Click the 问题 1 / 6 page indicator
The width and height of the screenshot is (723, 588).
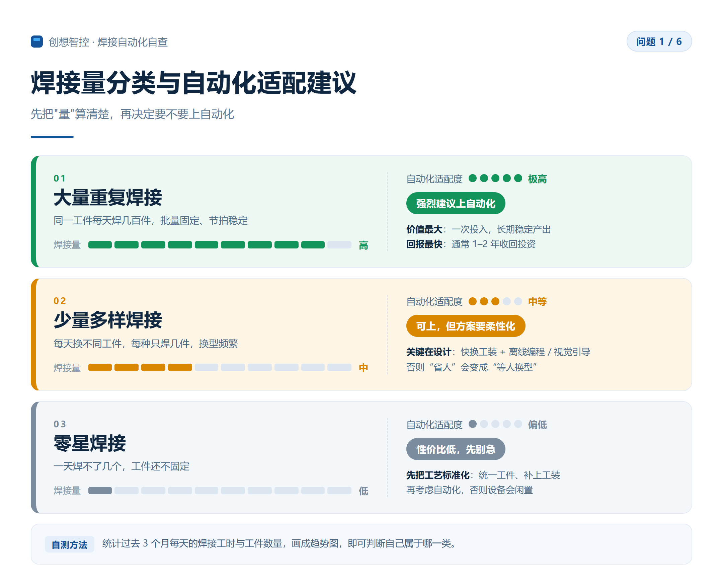tap(658, 41)
